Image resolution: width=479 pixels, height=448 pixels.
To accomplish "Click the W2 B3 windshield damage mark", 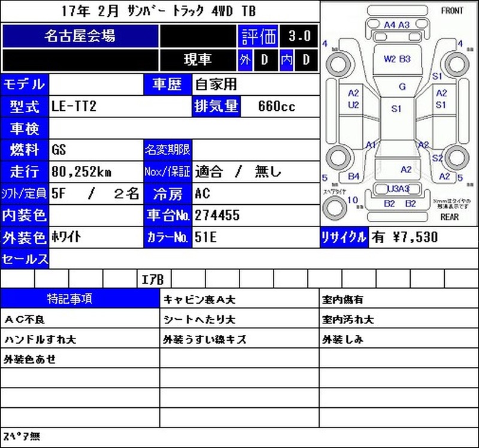I will pyautogui.click(x=397, y=59).
